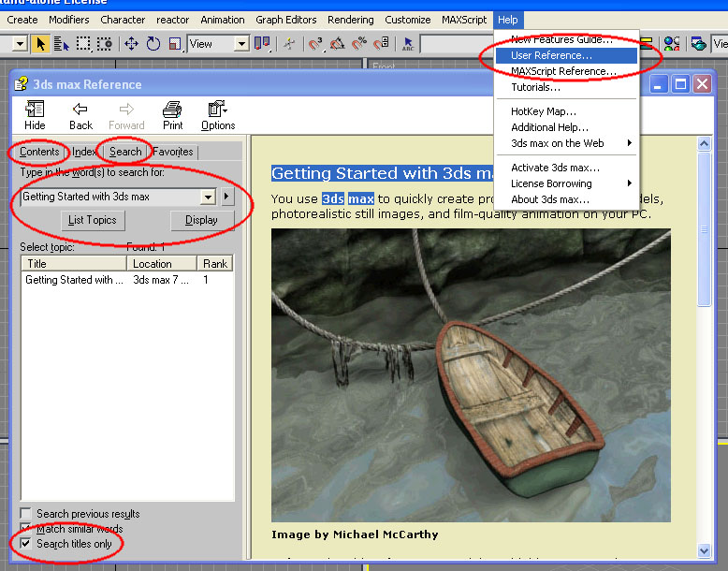Open Tutorials from Help menu
Viewport: 728px width, 571px height.
click(x=565, y=87)
